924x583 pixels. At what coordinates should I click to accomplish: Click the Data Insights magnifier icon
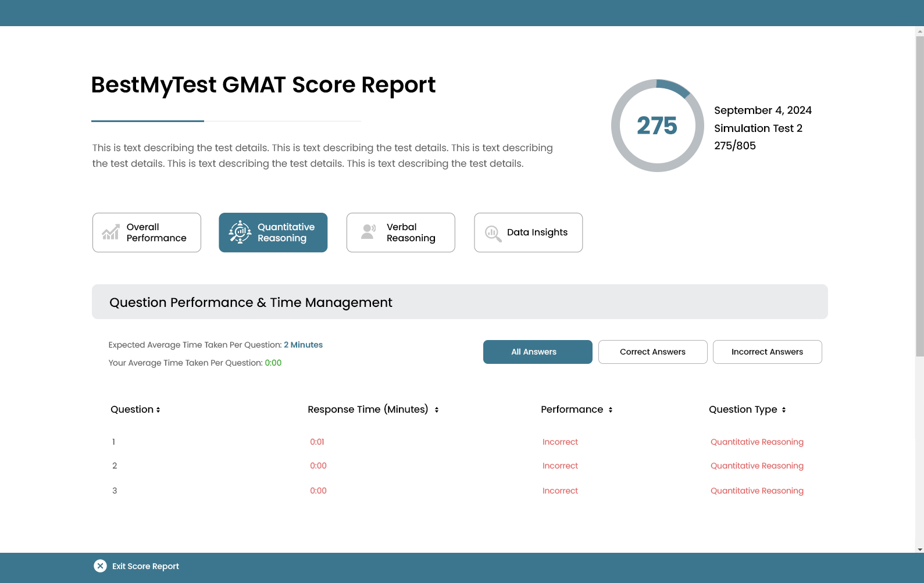click(x=493, y=233)
